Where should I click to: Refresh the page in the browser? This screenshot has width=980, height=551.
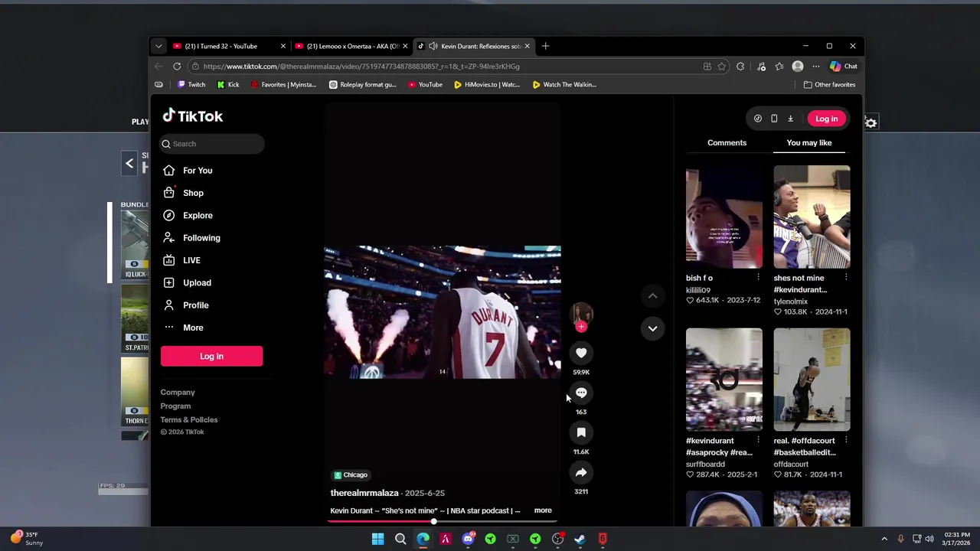(x=177, y=67)
